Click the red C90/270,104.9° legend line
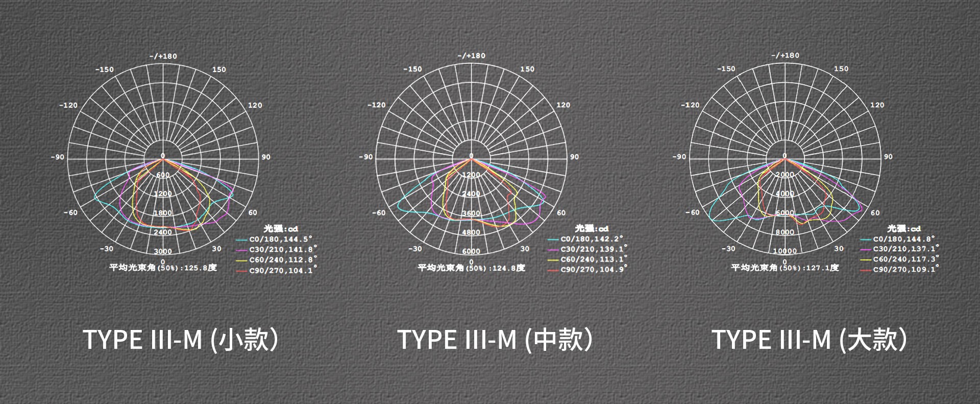The image size is (980, 404). (553, 270)
